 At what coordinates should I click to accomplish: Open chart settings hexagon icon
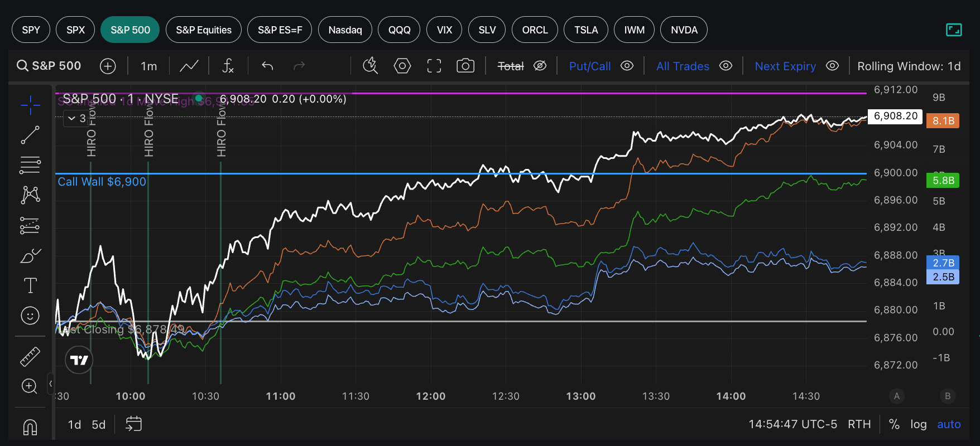(x=402, y=66)
